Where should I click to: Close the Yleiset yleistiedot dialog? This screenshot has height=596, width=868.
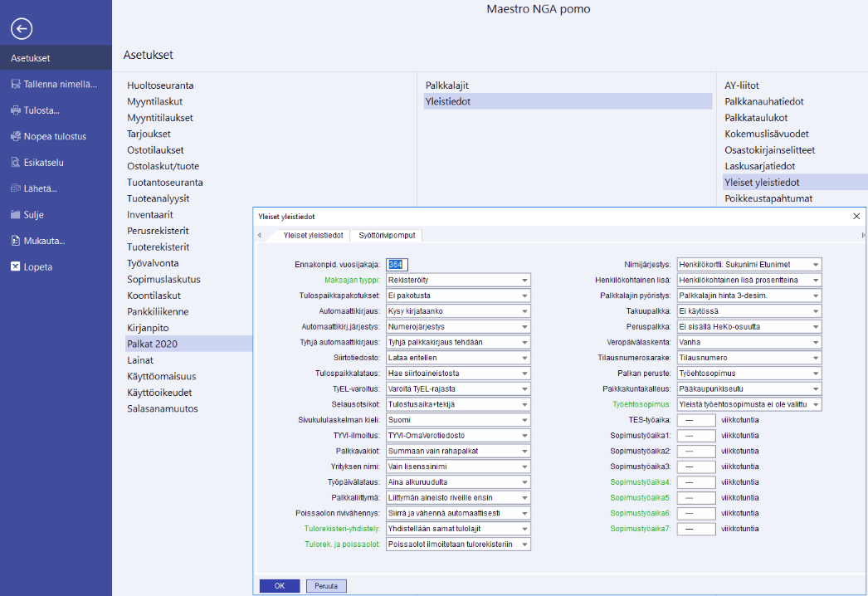click(856, 216)
